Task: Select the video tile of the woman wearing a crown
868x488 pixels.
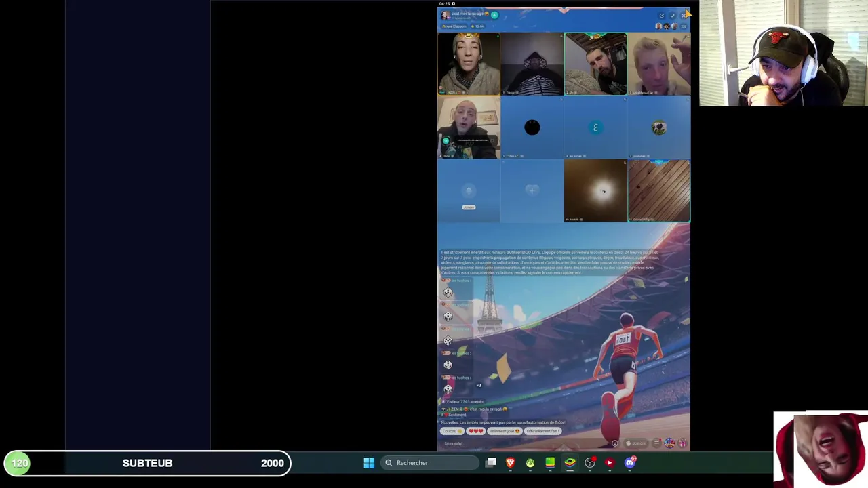Action: point(469,64)
